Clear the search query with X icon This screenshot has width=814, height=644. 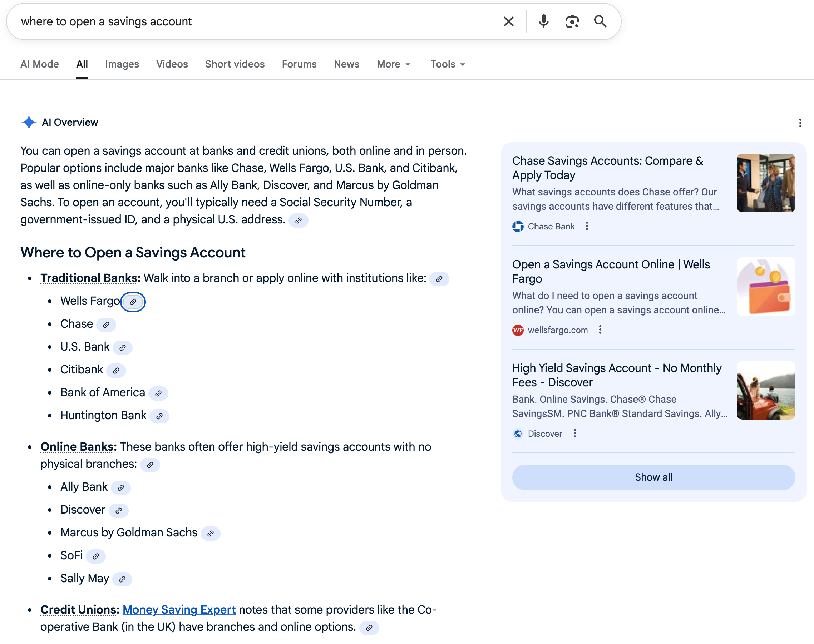click(x=508, y=21)
